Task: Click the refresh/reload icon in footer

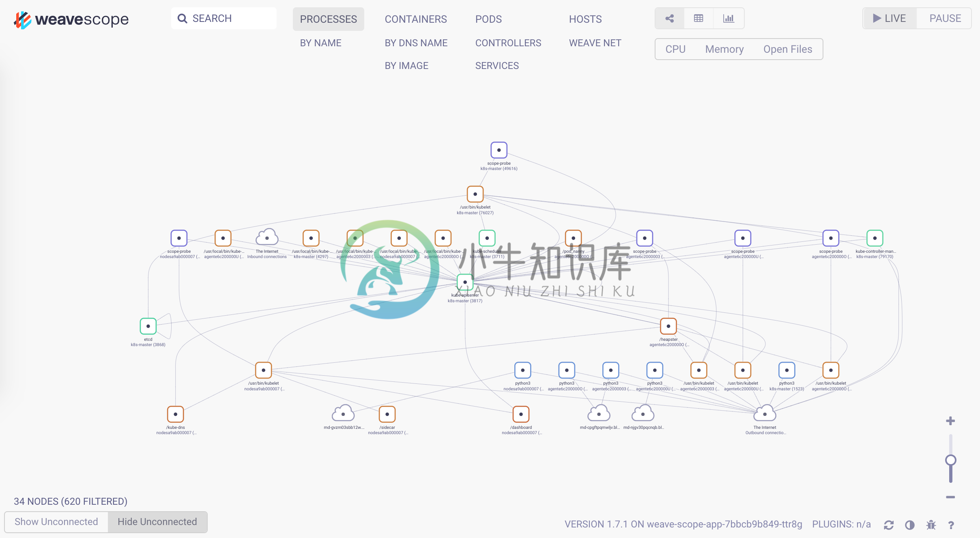Action: click(889, 525)
